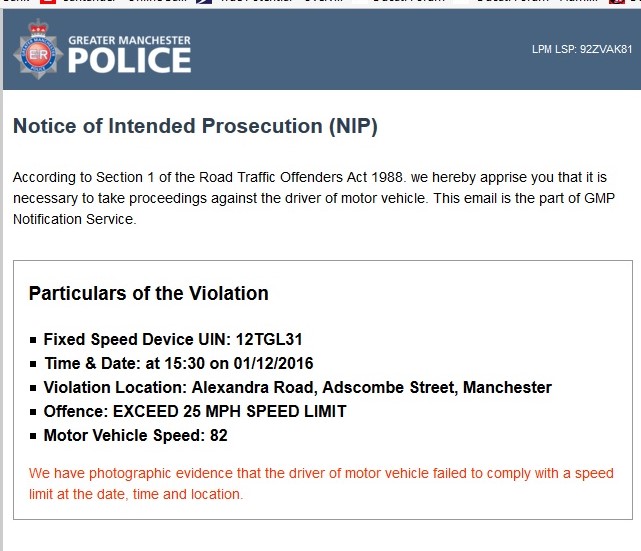
Task: Click the Particulars of the Violation heading
Action: (x=148, y=294)
